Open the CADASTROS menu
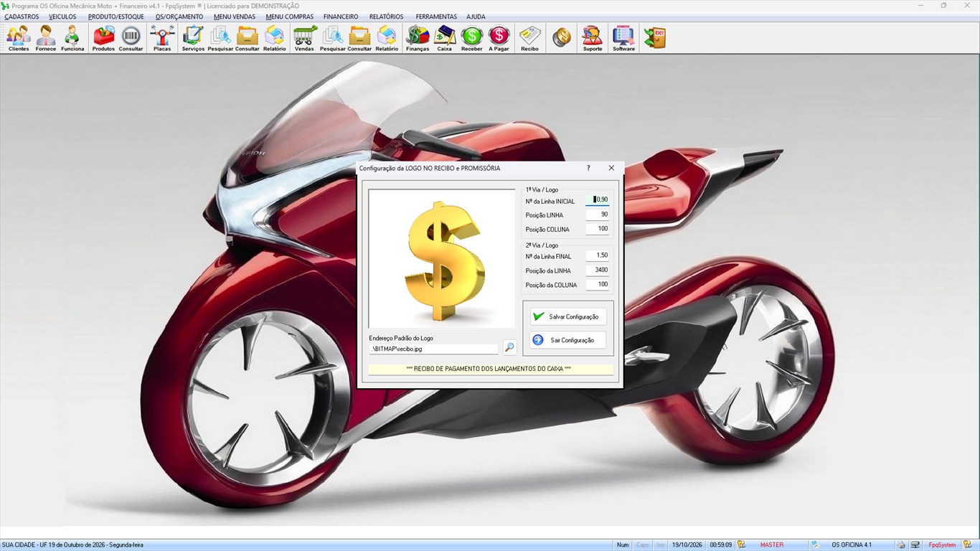This screenshot has width=980, height=551. pos(22,17)
